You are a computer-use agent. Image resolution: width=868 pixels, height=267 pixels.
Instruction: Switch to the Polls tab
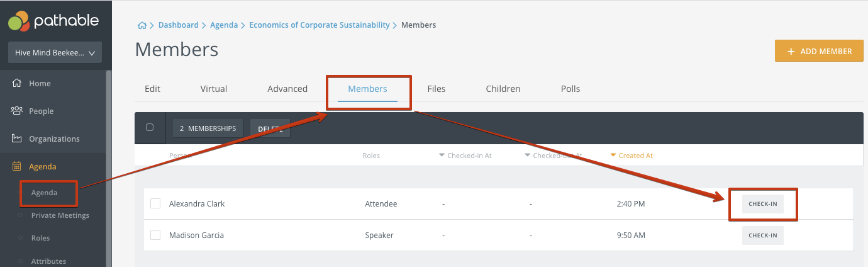[x=570, y=89]
